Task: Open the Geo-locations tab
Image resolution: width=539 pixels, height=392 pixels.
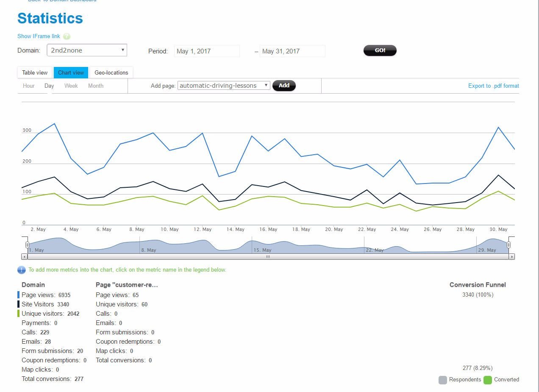Action: coord(111,72)
